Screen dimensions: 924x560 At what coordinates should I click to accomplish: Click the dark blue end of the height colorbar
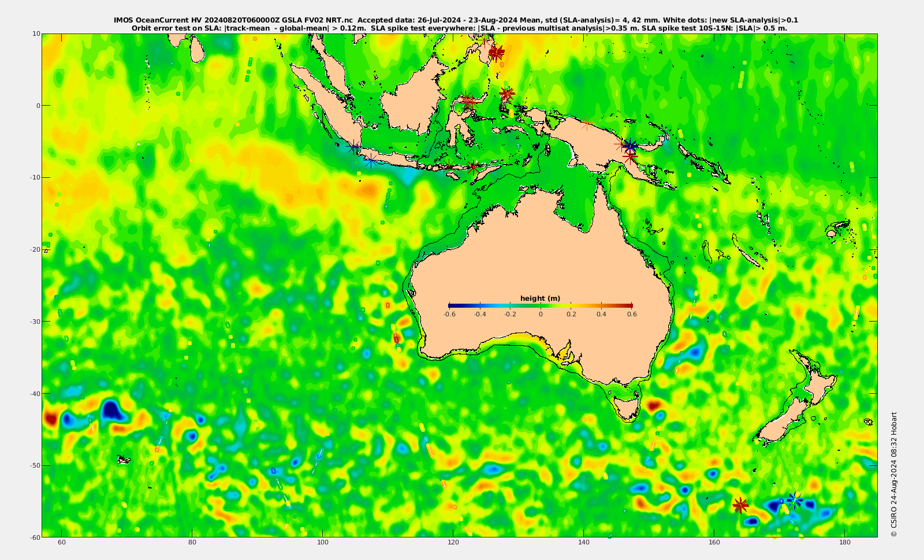452,306
